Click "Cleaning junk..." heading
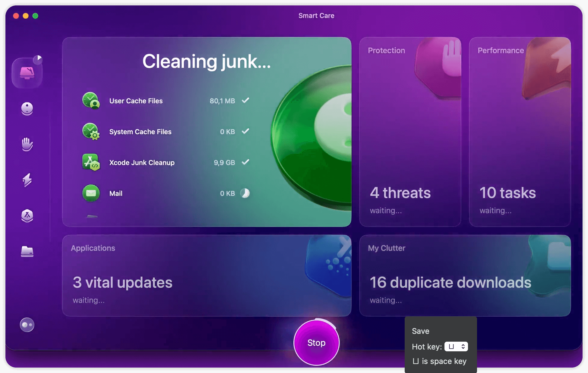 coord(207,61)
